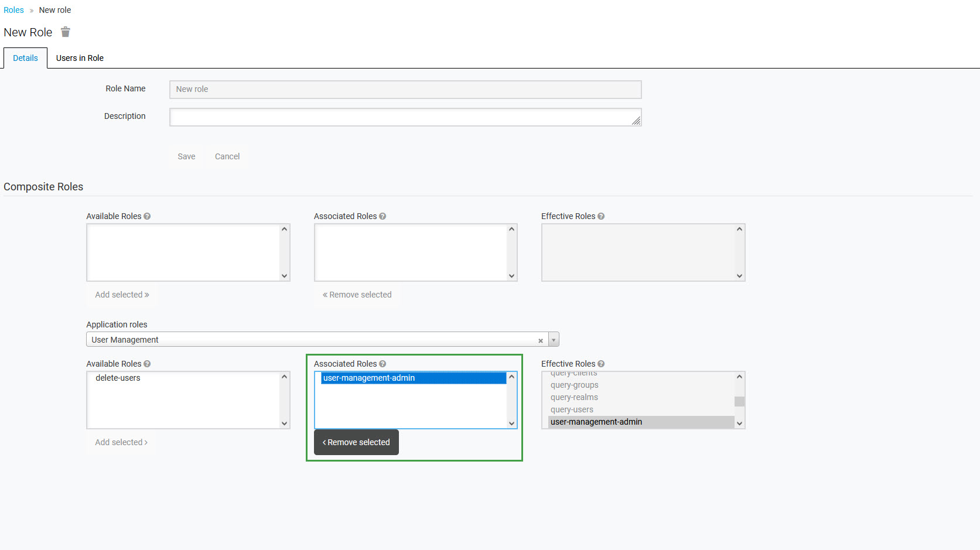980x550 pixels.
Task: Open the Details tab
Action: coord(25,58)
